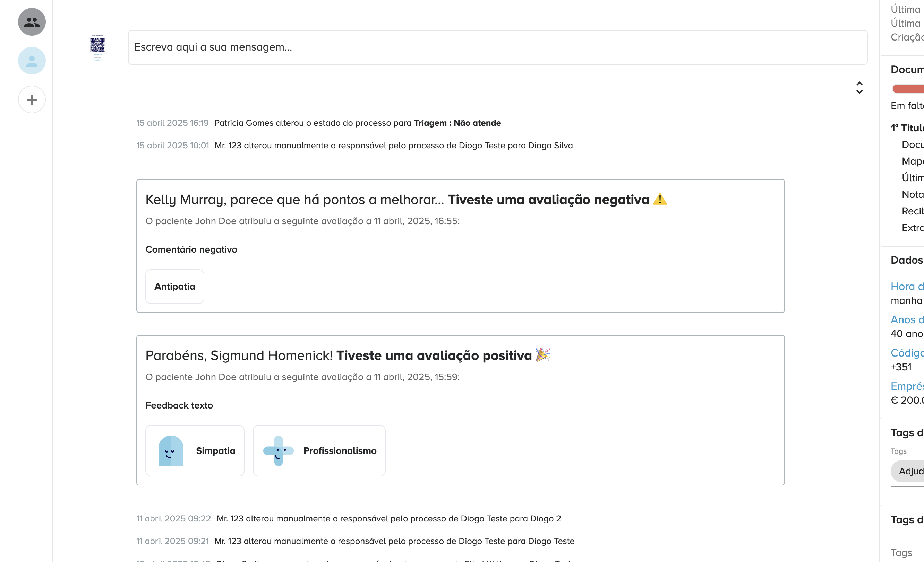Open the 'Código' blue field link
The height and width of the screenshot is (562, 924).
[907, 353]
